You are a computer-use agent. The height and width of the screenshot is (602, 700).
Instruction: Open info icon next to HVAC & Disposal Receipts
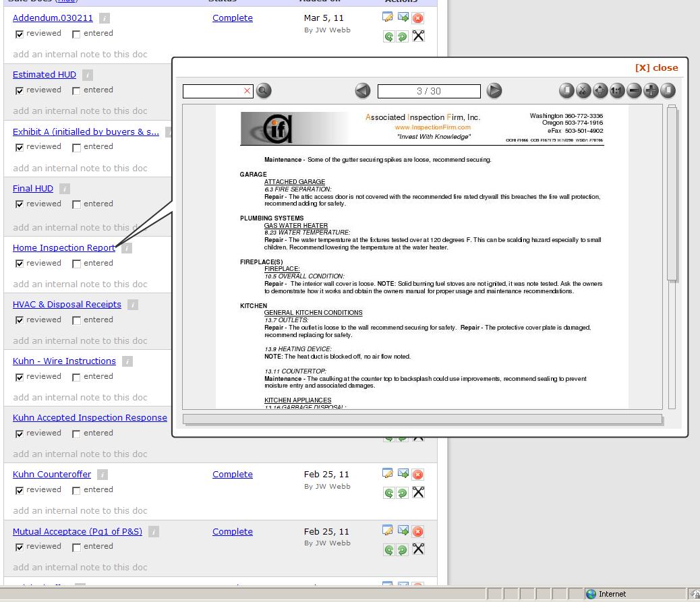coord(133,305)
